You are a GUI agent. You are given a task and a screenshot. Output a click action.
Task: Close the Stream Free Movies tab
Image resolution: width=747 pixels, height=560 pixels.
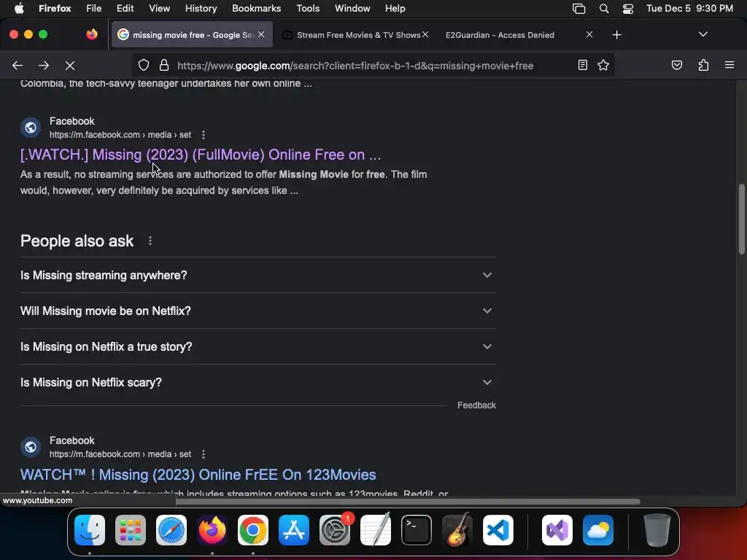click(425, 34)
